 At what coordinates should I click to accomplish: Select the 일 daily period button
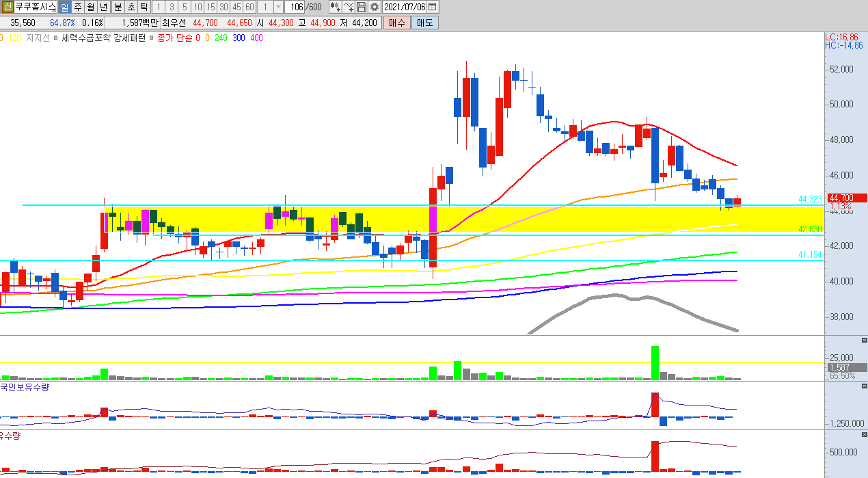[64, 7]
